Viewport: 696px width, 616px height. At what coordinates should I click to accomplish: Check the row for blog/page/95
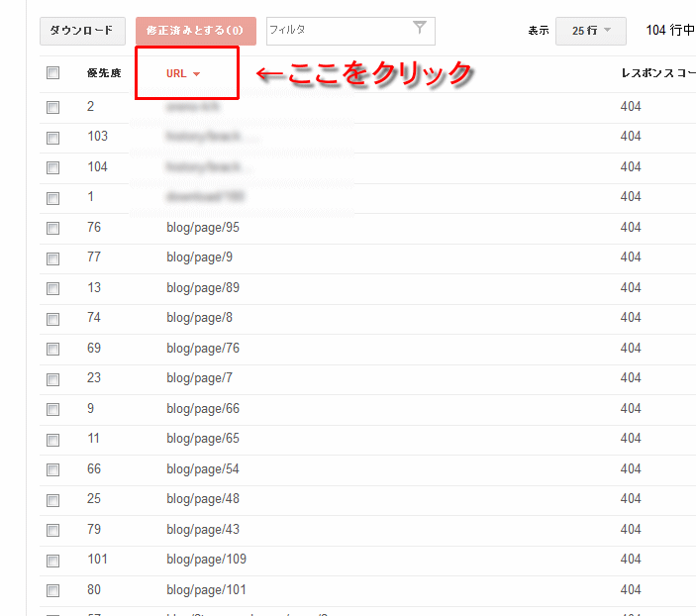pyautogui.click(x=52, y=229)
